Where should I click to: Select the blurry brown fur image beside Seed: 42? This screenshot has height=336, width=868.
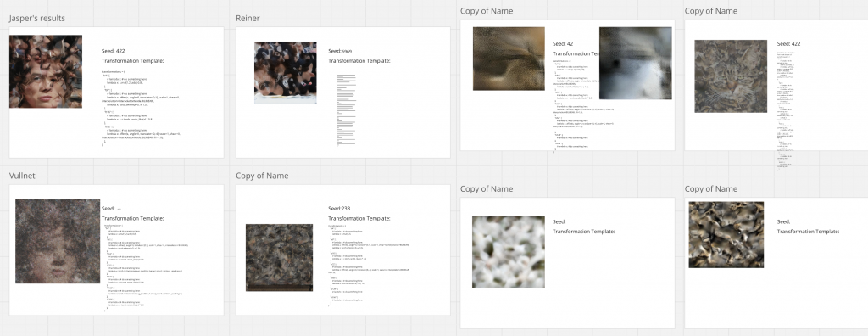[509, 59]
